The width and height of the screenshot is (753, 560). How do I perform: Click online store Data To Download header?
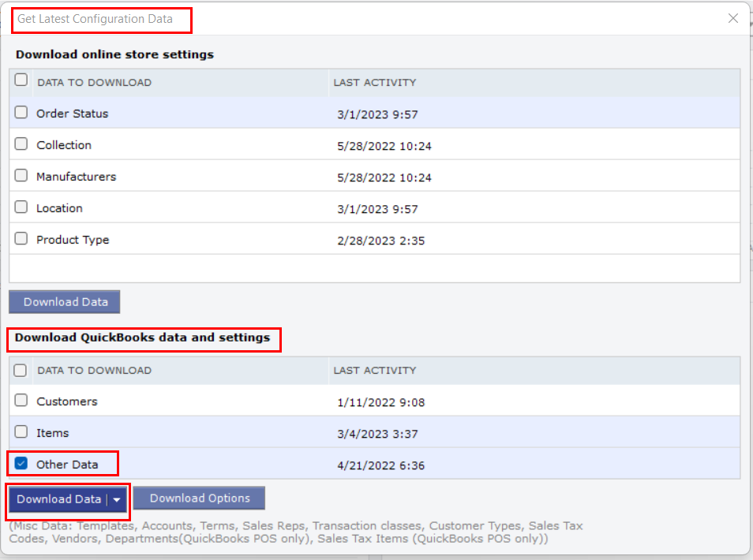point(94,82)
